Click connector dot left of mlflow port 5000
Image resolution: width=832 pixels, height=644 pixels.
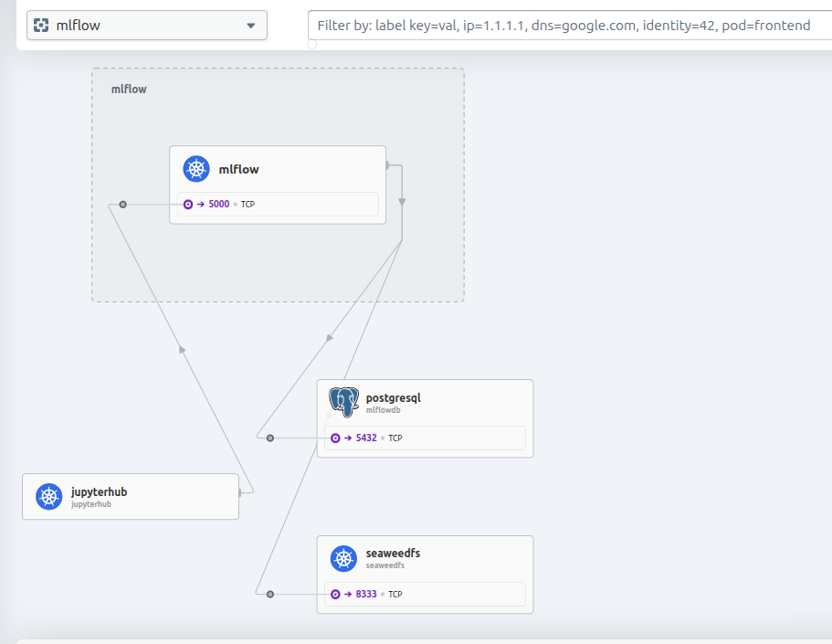point(122,205)
